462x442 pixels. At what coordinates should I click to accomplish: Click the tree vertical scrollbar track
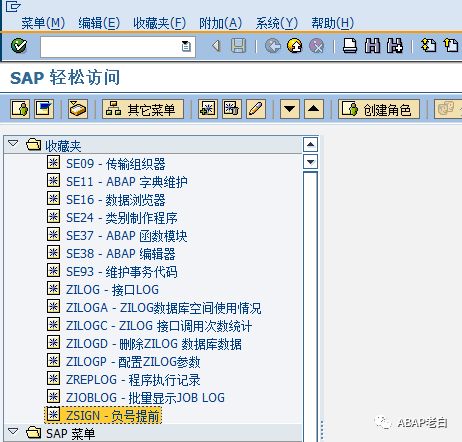310,306
